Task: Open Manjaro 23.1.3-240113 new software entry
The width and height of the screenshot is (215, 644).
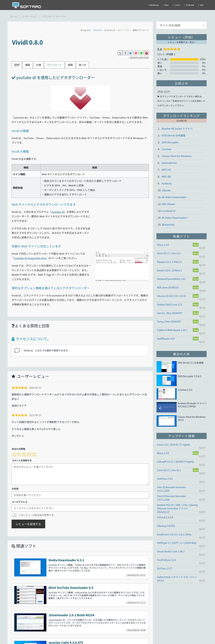Action: click(169, 262)
